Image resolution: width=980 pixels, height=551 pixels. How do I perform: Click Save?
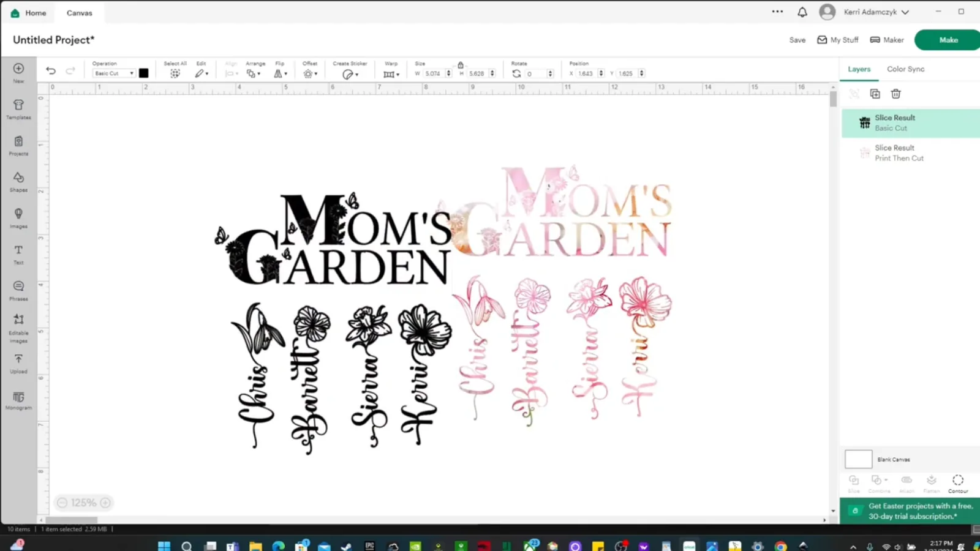(797, 40)
